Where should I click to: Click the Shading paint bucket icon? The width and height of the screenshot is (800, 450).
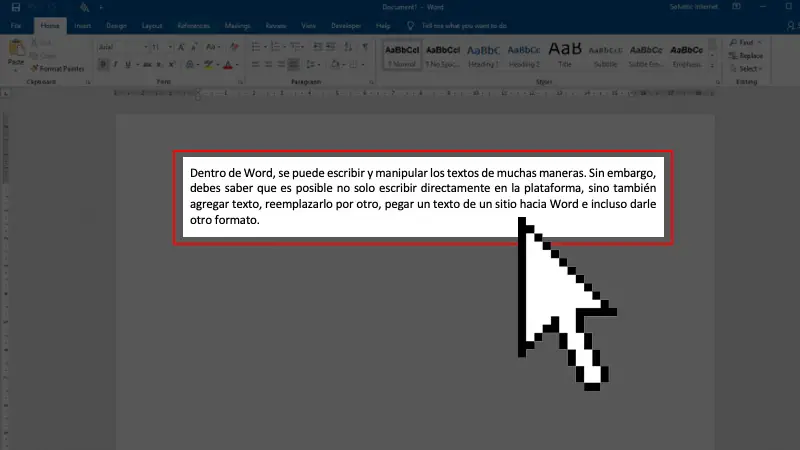pyautogui.click(x=335, y=64)
